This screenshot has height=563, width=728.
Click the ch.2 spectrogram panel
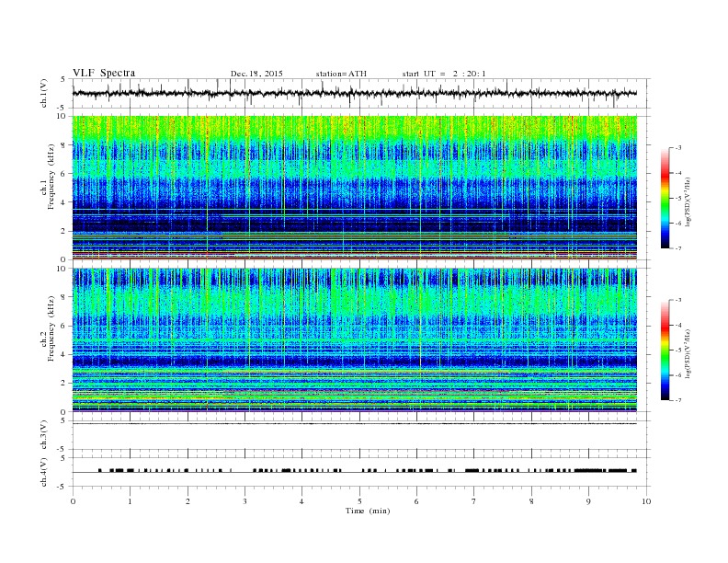coord(354,340)
